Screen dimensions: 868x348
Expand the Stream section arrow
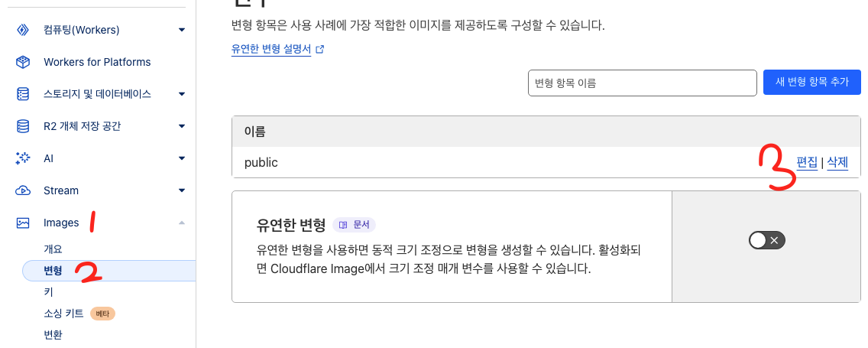point(182,190)
